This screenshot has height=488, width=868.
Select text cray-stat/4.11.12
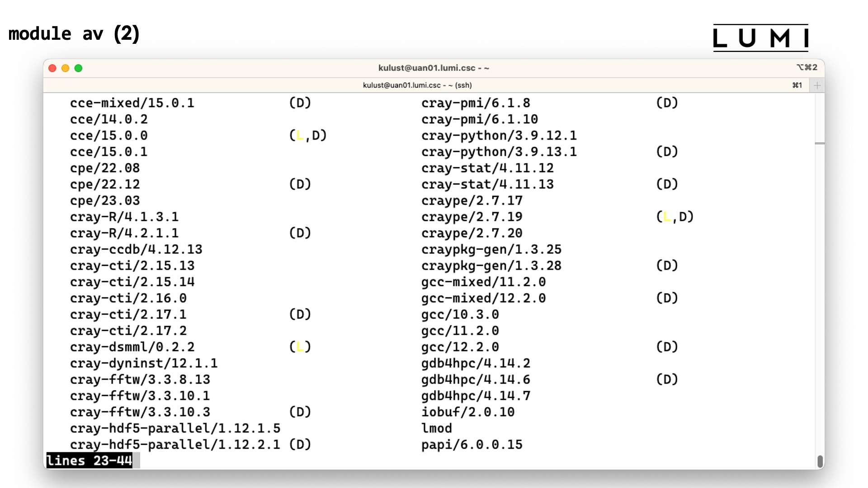tap(487, 168)
